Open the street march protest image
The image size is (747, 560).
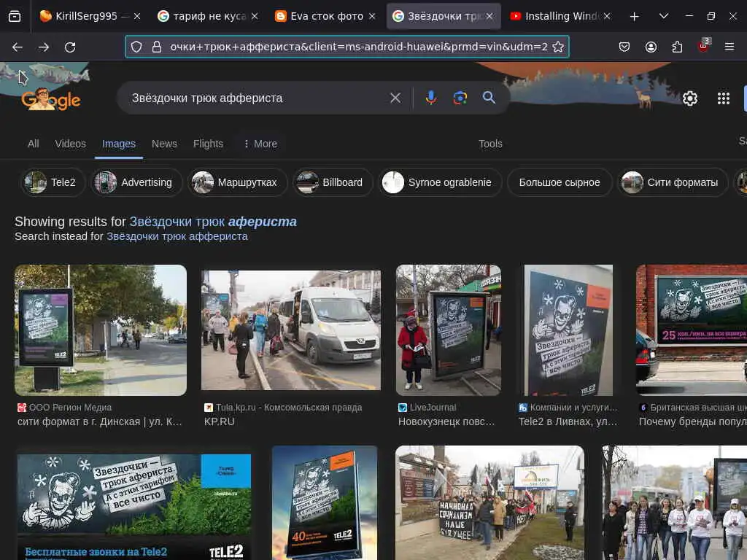(x=489, y=503)
